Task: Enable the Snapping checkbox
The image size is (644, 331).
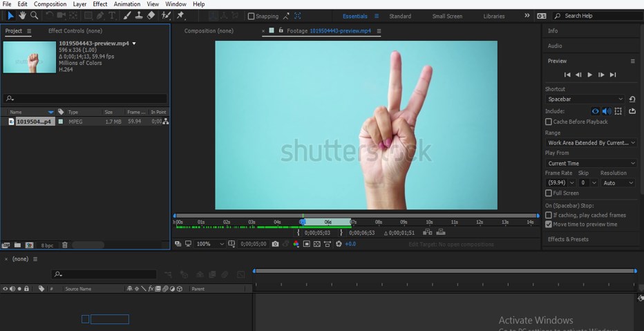Action: click(x=251, y=16)
